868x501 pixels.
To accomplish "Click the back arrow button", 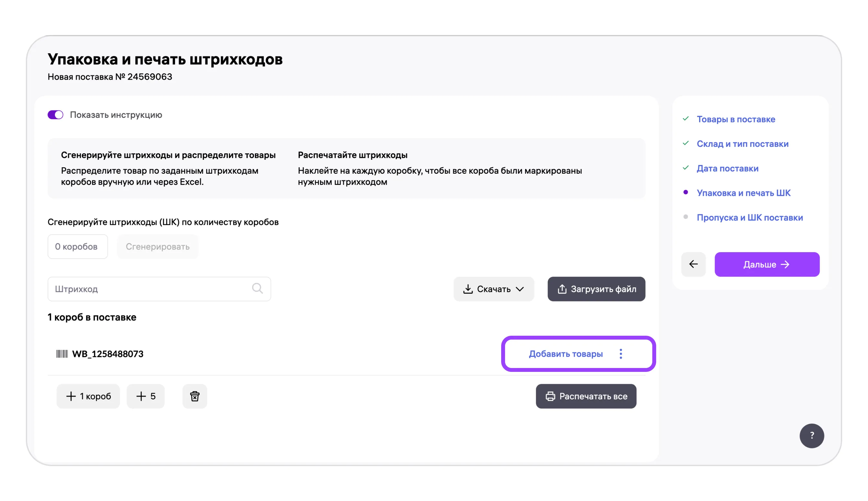I will (x=693, y=264).
